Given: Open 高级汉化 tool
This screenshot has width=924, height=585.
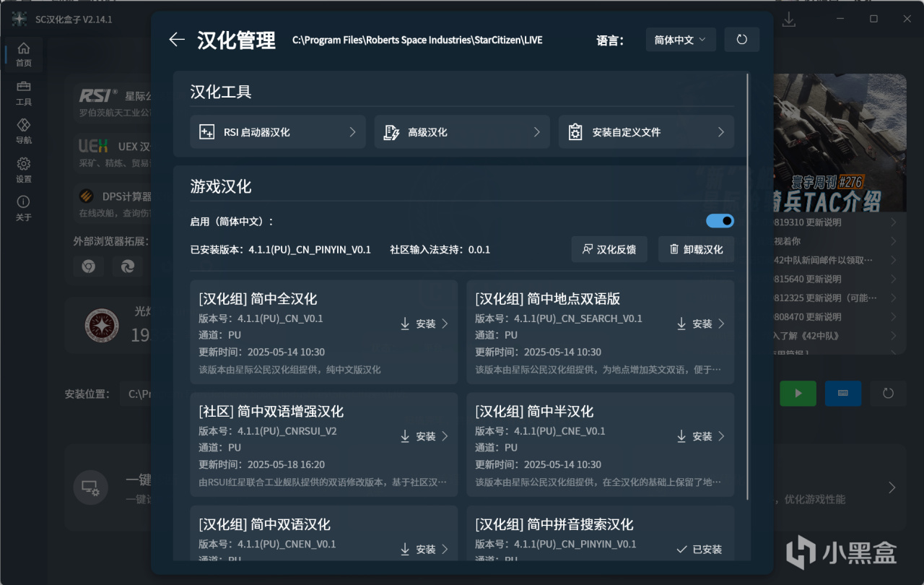Looking at the screenshot, I should [x=462, y=132].
